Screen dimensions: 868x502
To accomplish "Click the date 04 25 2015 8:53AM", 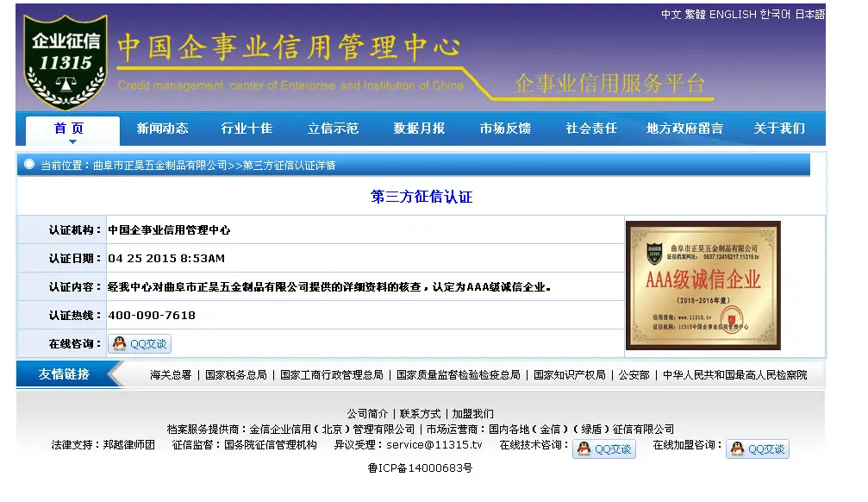I will [166, 258].
